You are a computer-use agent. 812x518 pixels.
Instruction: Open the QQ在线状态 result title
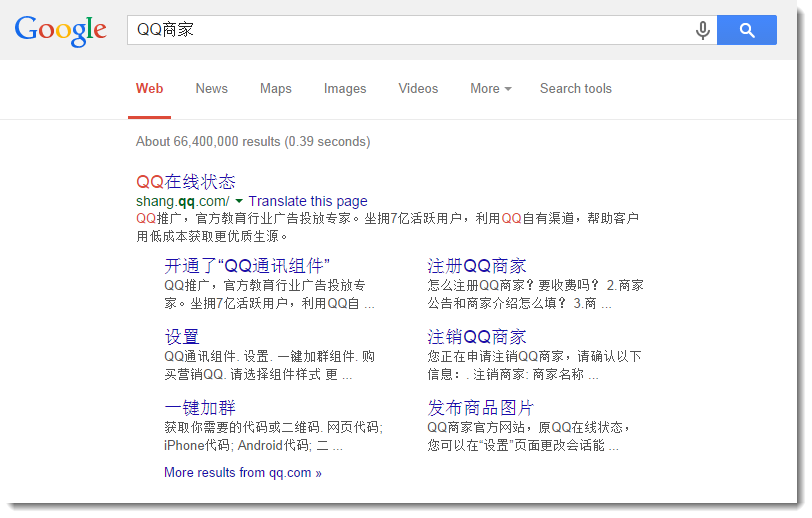tap(186, 181)
